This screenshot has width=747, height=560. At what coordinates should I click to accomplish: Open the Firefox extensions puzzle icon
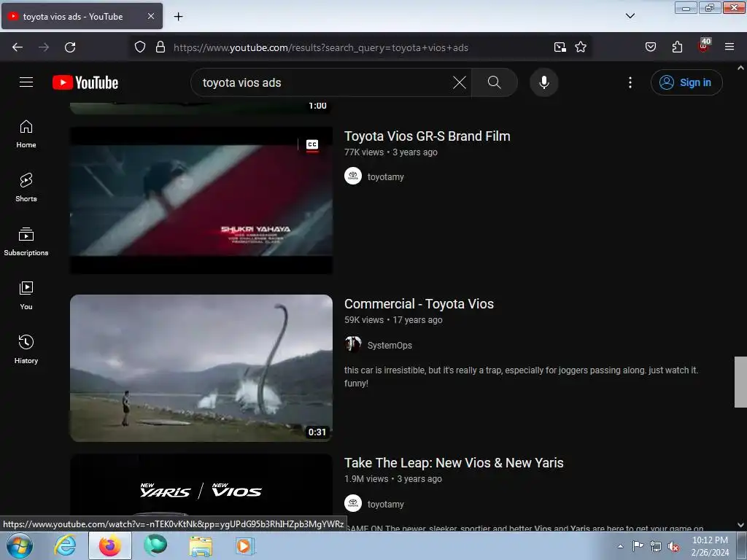coord(677,47)
